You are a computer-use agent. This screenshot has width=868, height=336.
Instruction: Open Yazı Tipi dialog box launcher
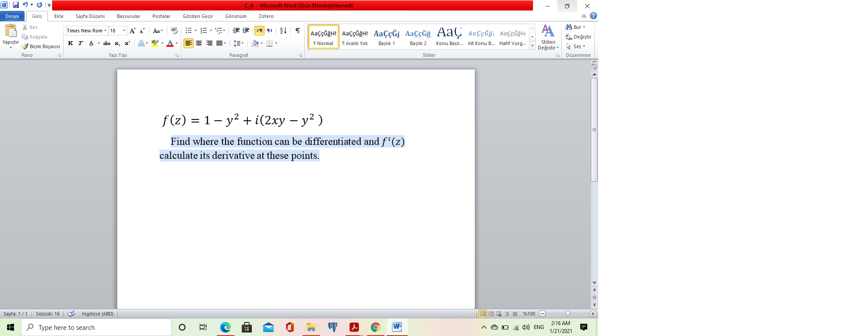coord(177,56)
